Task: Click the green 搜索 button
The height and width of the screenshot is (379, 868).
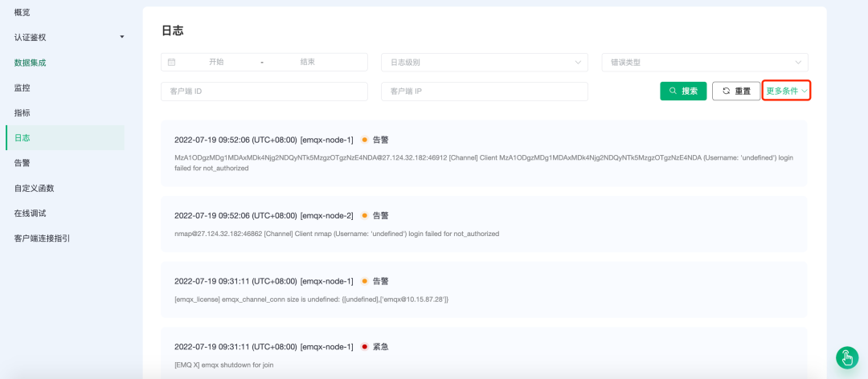Action: (x=683, y=92)
